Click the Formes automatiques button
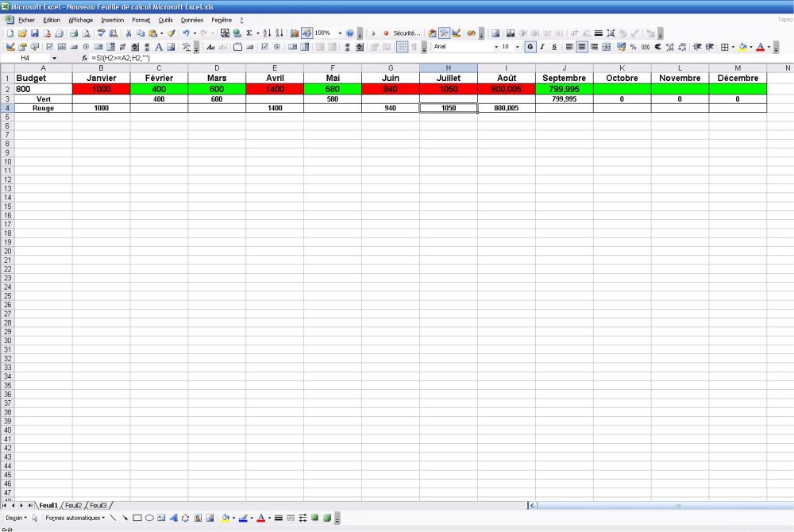This screenshot has width=794, height=532. (75, 518)
